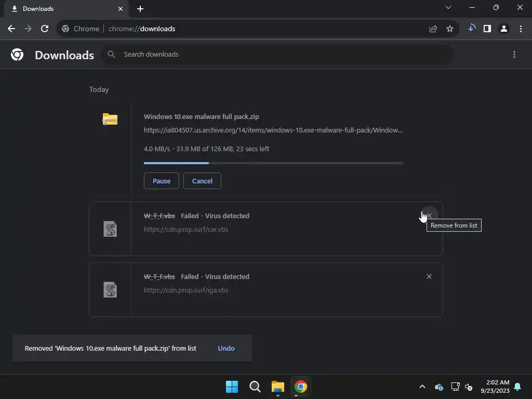Click the tab search chevron
Screen dimensions: 532x399
(x=448, y=7)
